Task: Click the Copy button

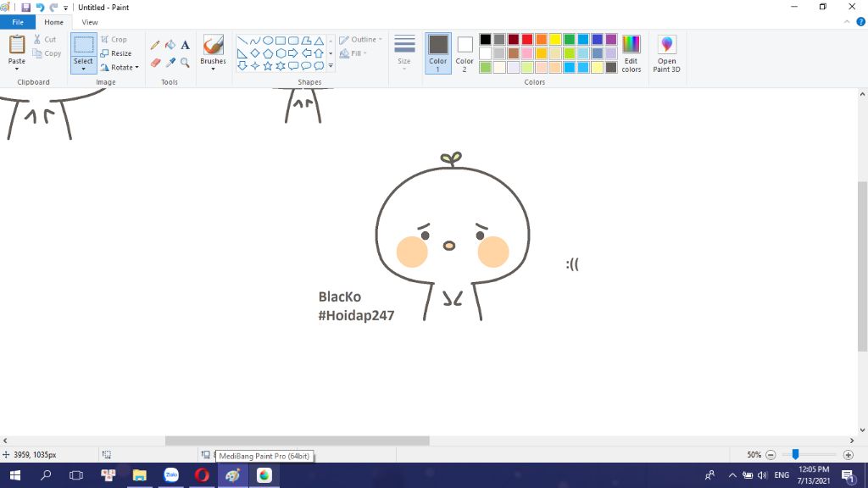Action: point(47,53)
